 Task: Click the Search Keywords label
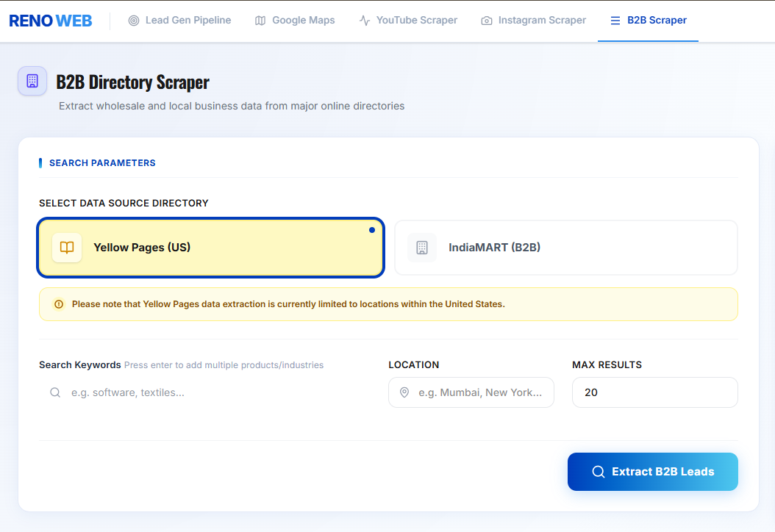tap(80, 364)
